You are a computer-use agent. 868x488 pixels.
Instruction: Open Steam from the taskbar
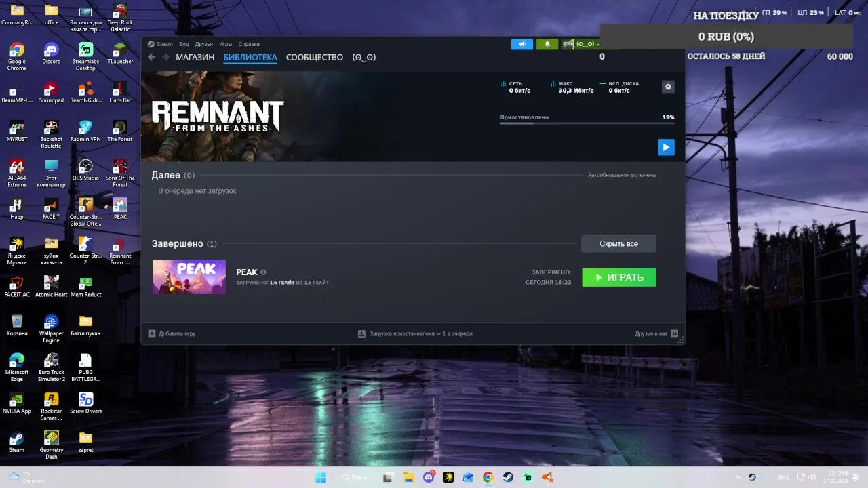click(x=508, y=477)
